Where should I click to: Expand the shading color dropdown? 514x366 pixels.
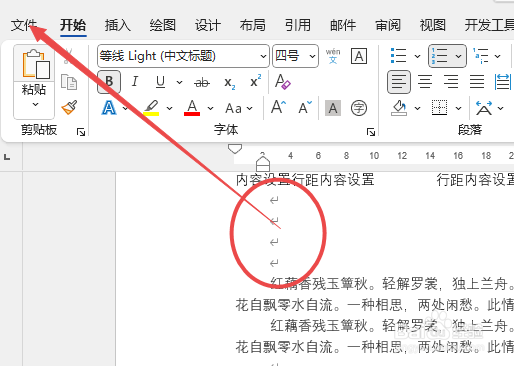(417, 108)
